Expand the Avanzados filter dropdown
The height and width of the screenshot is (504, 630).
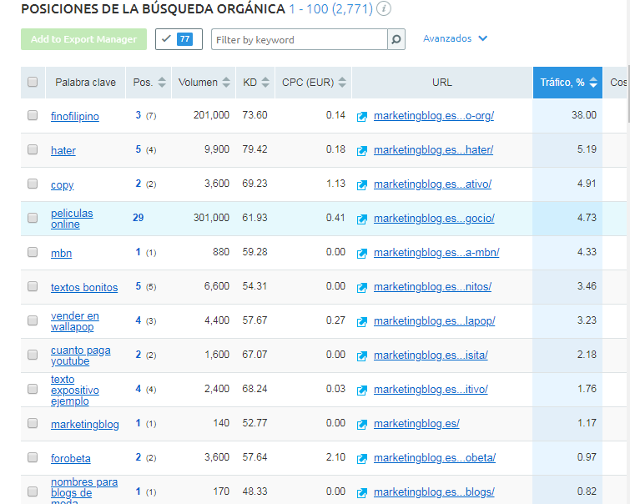[x=455, y=39]
